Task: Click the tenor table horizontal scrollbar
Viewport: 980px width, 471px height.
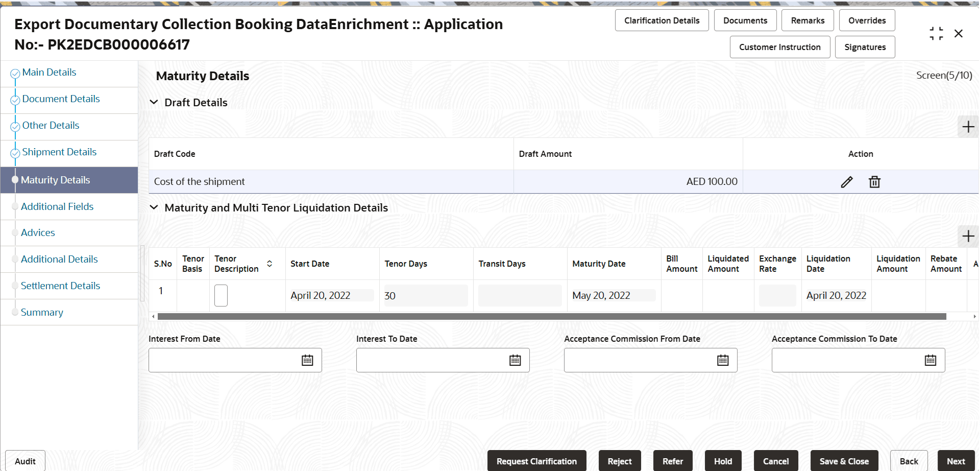Action: tap(552, 317)
